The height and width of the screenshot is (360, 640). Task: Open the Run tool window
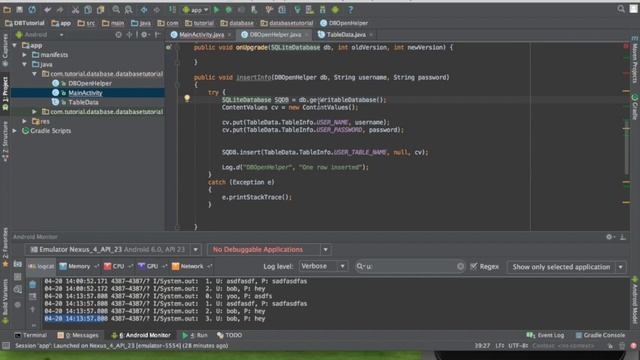[195, 335]
